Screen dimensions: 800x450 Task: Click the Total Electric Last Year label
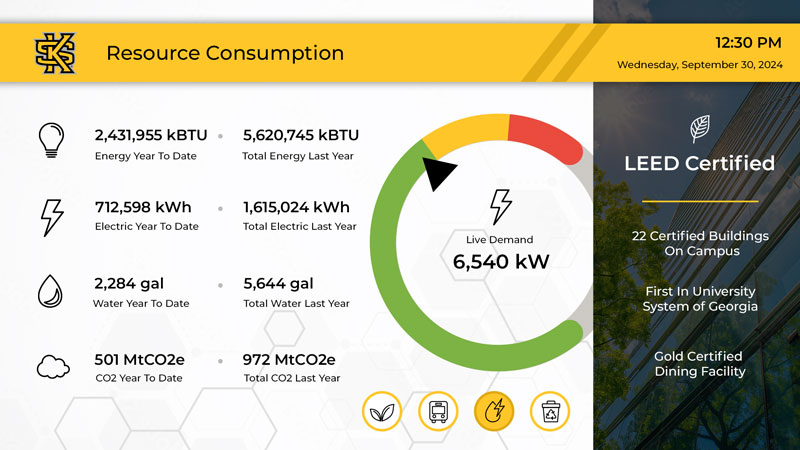pos(299,227)
